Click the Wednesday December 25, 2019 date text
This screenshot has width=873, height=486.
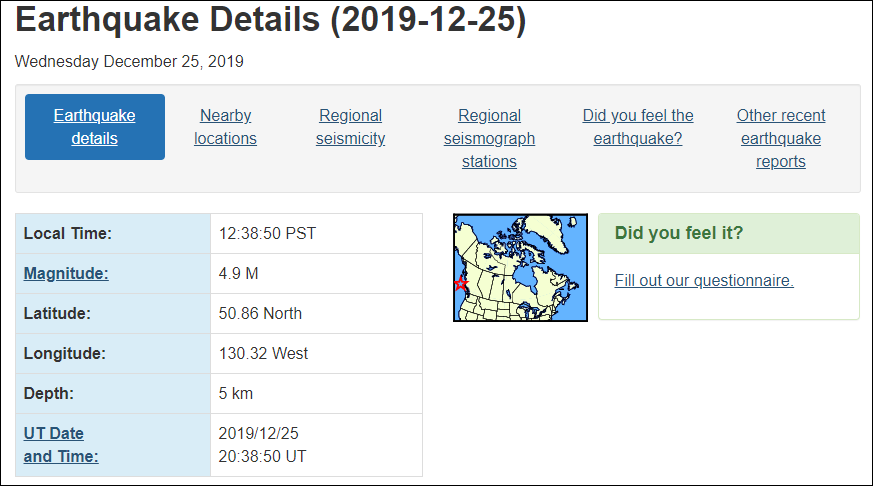[x=129, y=61]
